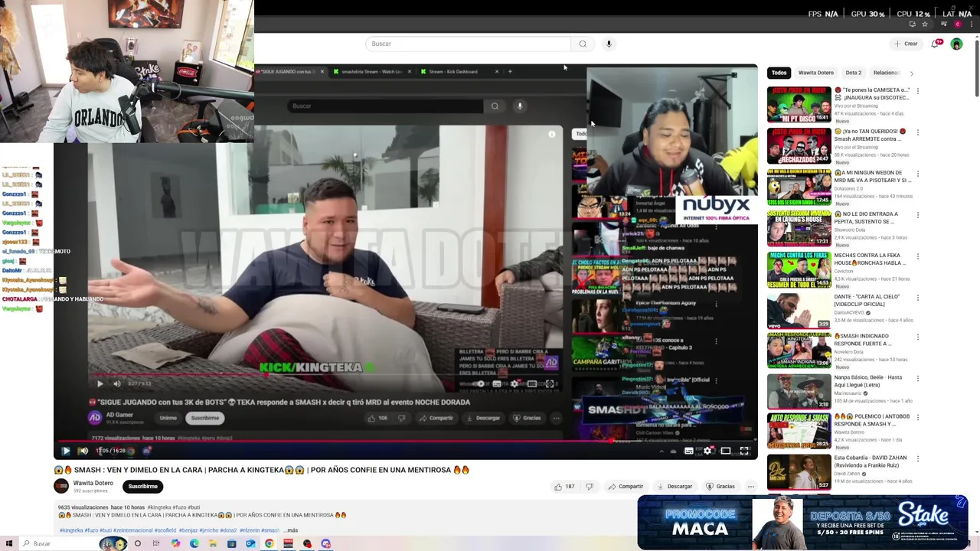The image size is (980, 551).
Task: Switch main player to theater mode
Action: pyautogui.click(x=726, y=451)
